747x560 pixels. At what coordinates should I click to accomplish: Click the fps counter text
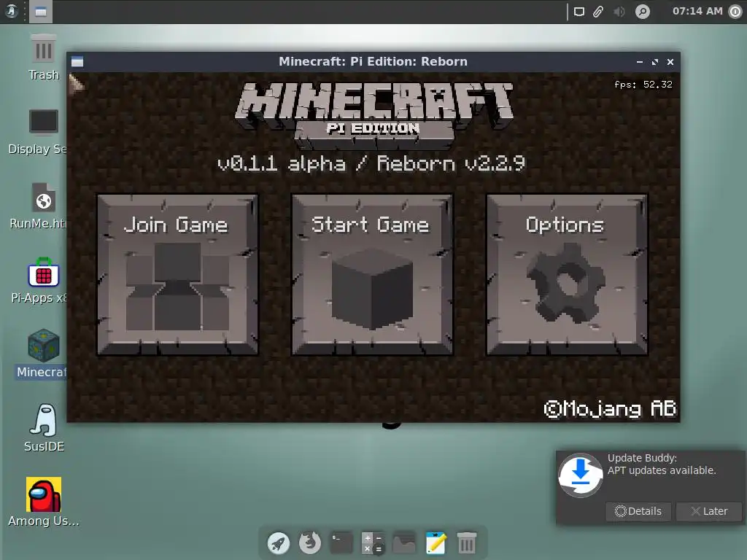point(643,85)
